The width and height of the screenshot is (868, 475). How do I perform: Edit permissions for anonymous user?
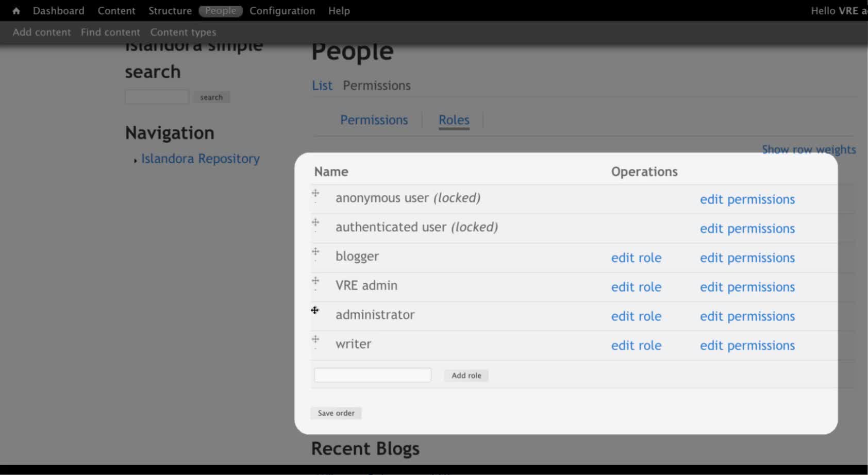(x=747, y=199)
